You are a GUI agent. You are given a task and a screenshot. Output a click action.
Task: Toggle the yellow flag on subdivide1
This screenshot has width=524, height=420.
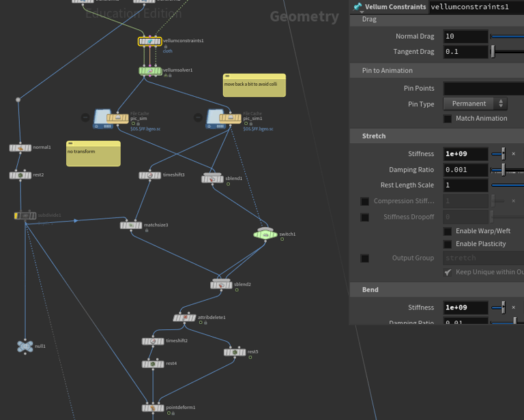point(16,215)
